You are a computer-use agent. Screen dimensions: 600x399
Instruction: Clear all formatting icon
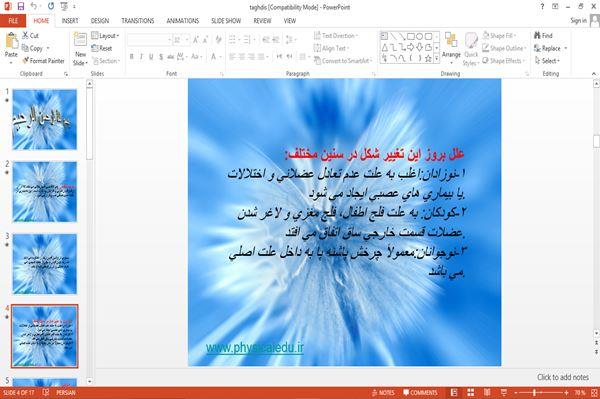[x=218, y=40]
